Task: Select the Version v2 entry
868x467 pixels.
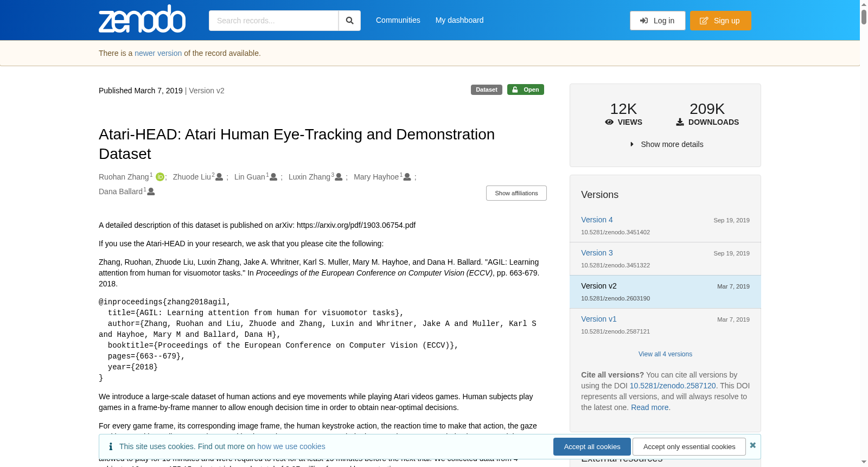Action: pyautogui.click(x=665, y=292)
